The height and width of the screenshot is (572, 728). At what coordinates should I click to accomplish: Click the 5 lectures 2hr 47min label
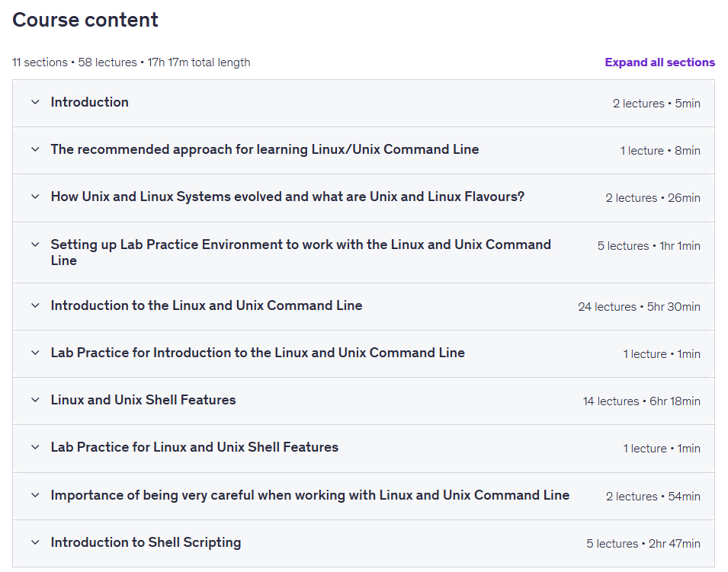coord(643,544)
